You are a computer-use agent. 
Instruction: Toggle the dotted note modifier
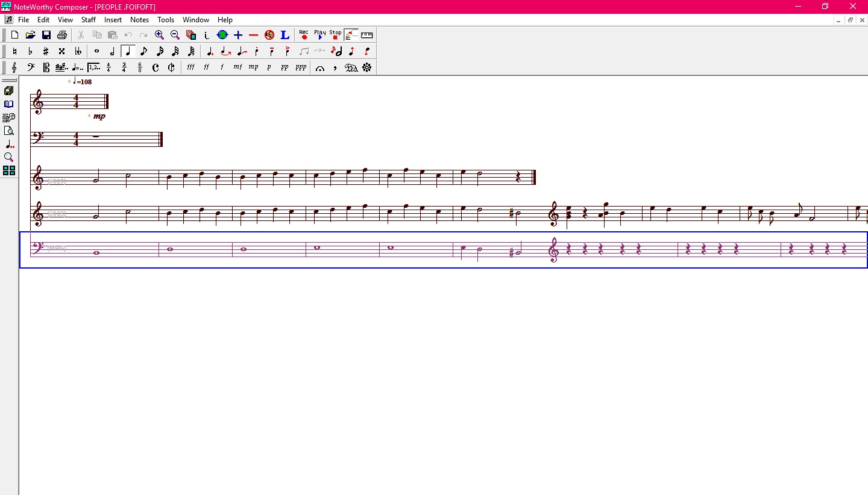[x=210, y=51]
